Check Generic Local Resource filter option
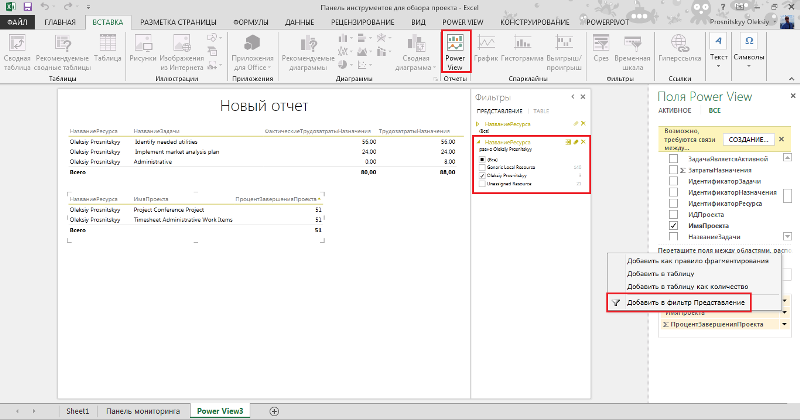The image size is (800, 420). pyautogui.click(x=482, y=167)
